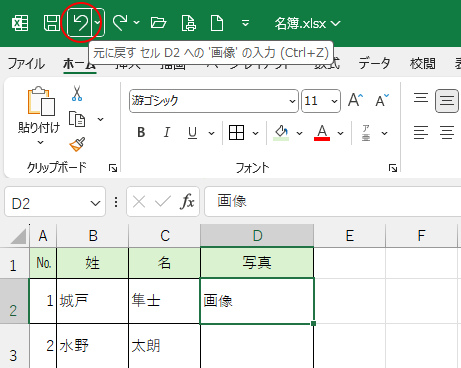Click the print preview icon
This screenshot has width=461, height=368.
coord(189,23)
